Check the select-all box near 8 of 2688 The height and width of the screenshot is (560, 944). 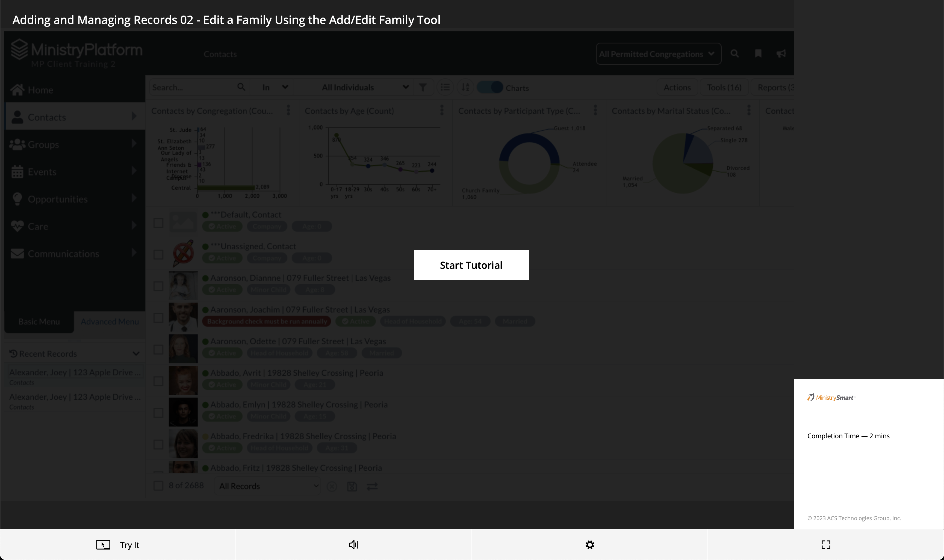pyautogui.click(x=158, y=486)
